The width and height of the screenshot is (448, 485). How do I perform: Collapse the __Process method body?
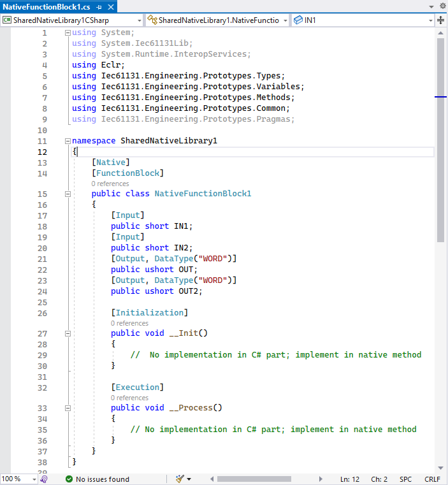coord(68,408)
